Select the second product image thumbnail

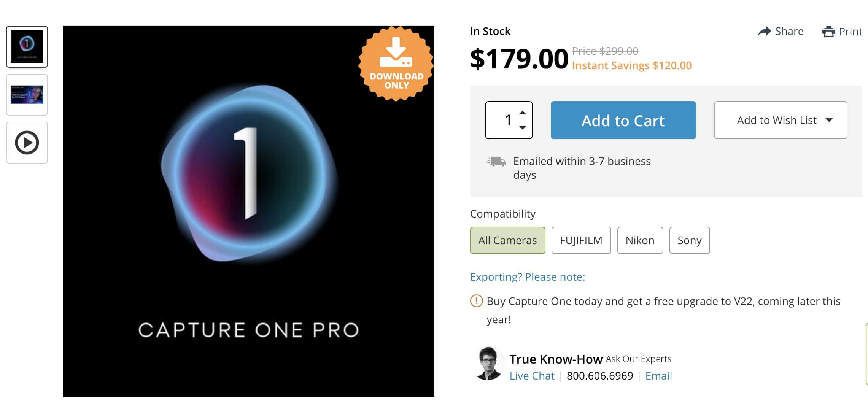[x=27, y=95]
